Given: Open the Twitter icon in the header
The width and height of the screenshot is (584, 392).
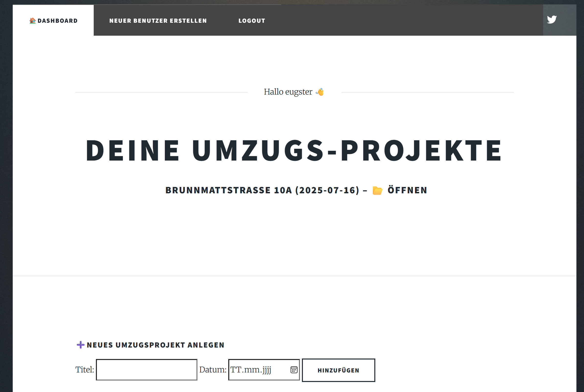Looking at the screenshot, I should tap(552, 19).
